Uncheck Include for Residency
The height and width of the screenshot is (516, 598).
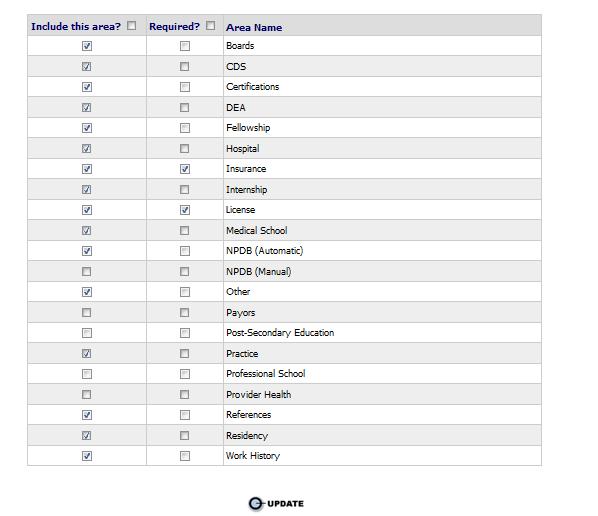(87, 436)
